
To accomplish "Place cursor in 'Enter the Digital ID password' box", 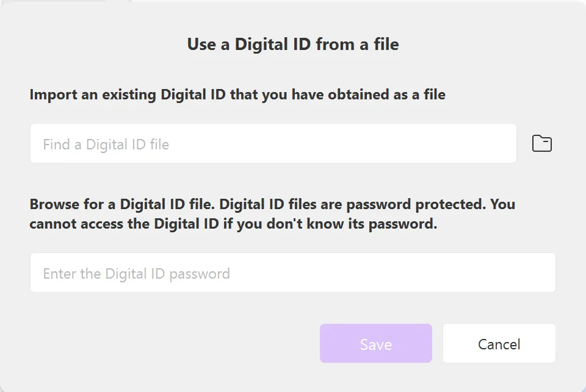I will click(292, 273).
